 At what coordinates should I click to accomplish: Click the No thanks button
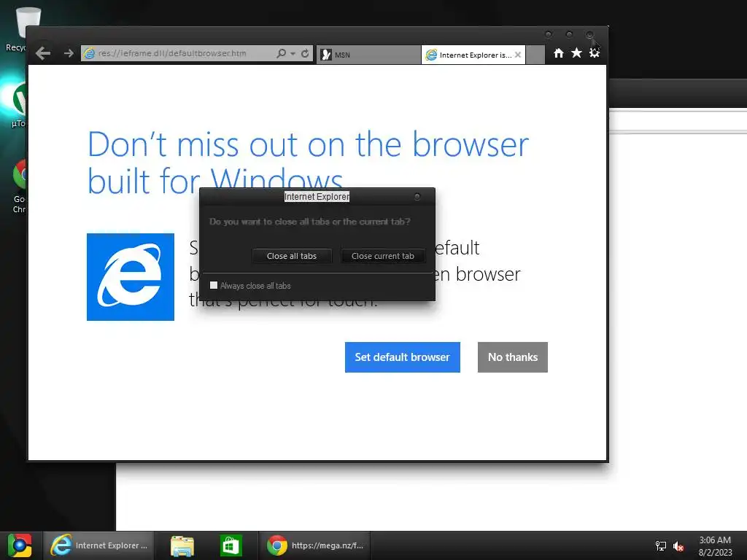click(x=513, y=357)
